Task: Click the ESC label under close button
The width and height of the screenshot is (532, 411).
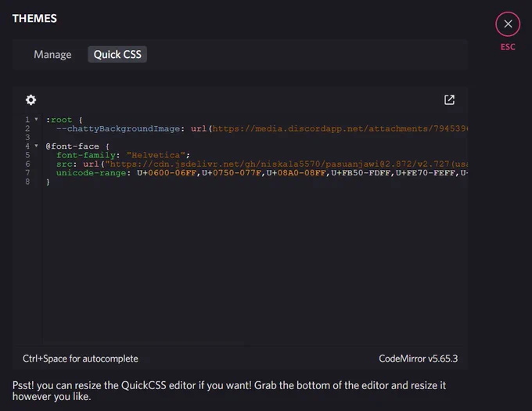Action: coord(508,47)
